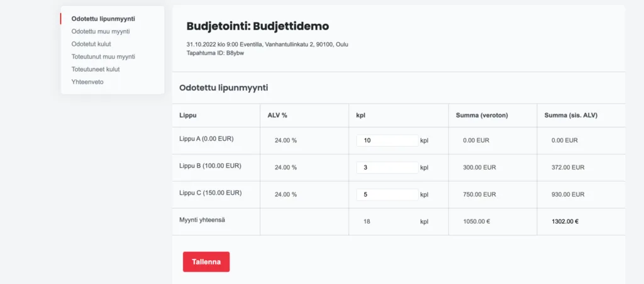
Task: Click the kpl column header
Action: [x=361, y=116]
